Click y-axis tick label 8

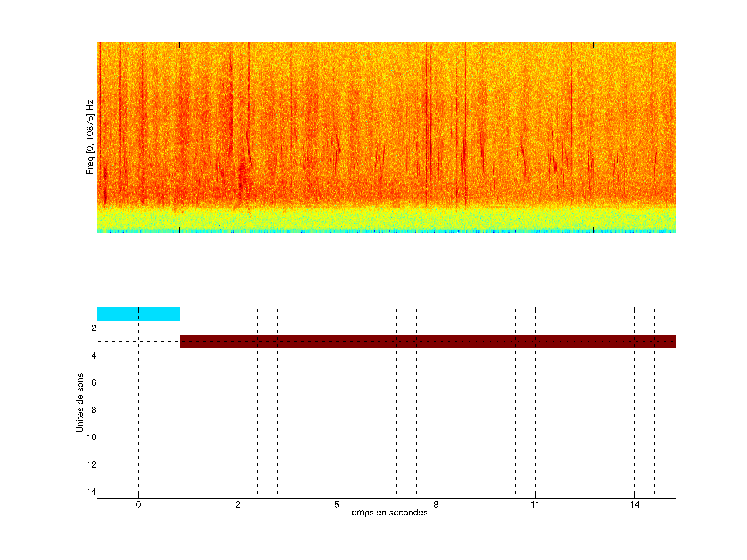coord(94,410)
